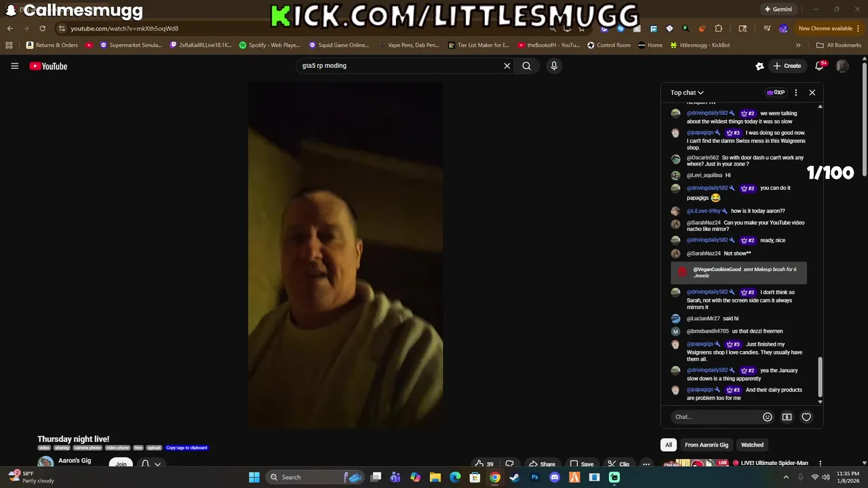This screenshot has width=868, height=488.
Task: Open Photoshop from the taskbar
Action: coord(534,477)
